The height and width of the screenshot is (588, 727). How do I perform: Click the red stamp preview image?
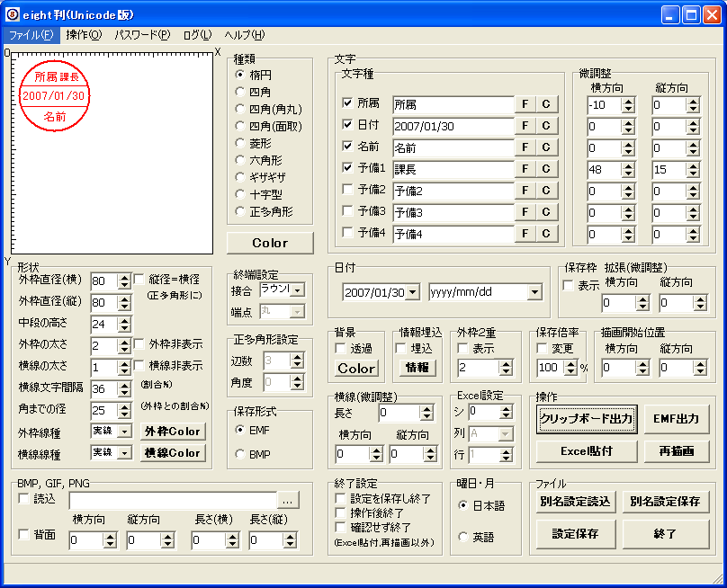pos(54,96)
